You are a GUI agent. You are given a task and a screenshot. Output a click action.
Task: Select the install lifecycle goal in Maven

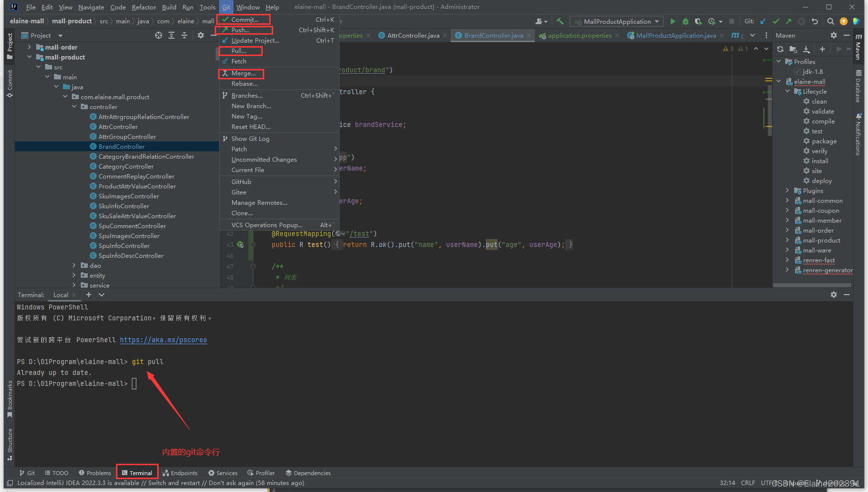coord(819,161)
